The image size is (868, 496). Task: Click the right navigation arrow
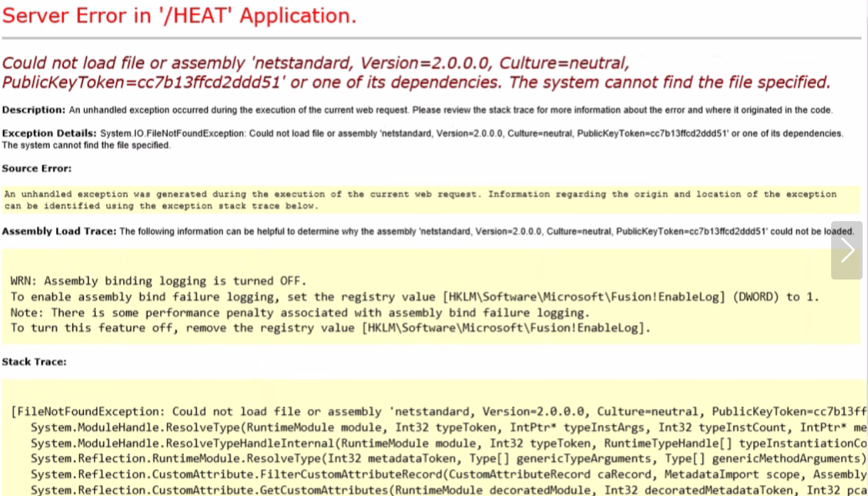tap(847, 249)
